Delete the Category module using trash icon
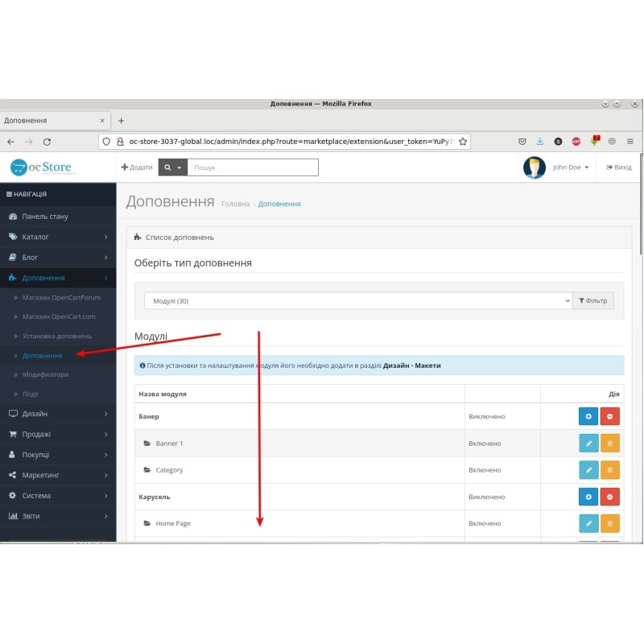 pos(611,469)
